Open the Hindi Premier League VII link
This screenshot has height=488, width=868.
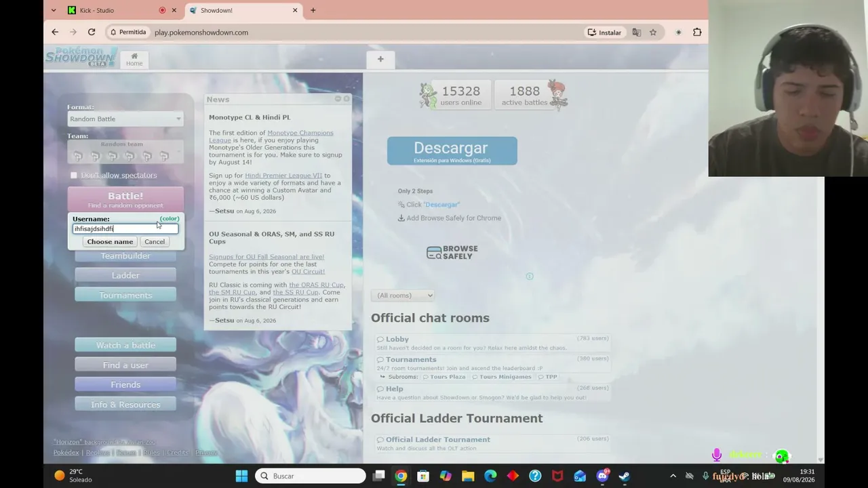(x=283, y=176)
